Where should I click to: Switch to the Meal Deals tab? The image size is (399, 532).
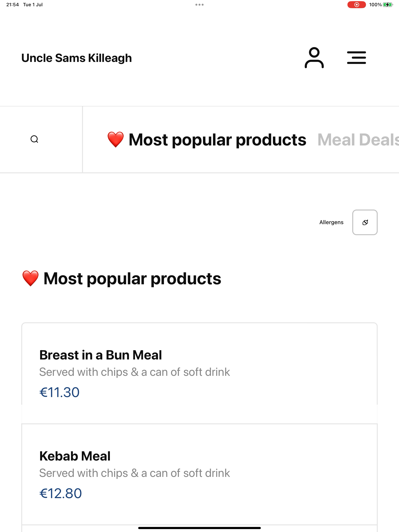(358, 139)
